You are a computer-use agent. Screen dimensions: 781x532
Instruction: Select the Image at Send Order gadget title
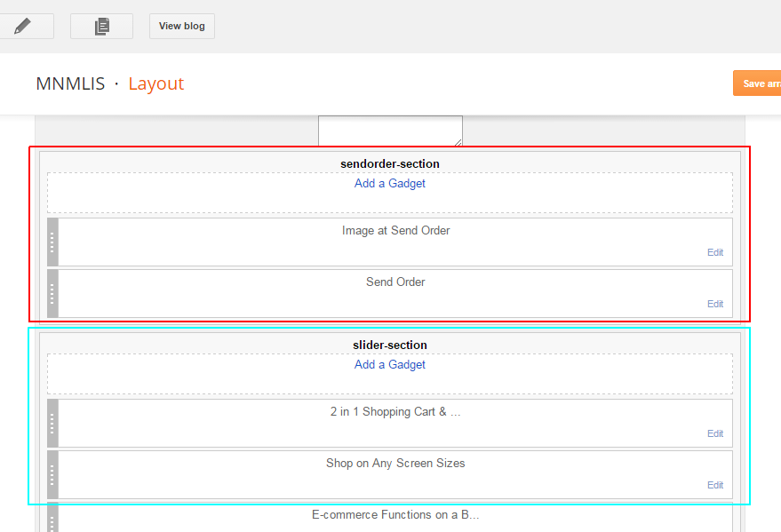click(395, 230)
